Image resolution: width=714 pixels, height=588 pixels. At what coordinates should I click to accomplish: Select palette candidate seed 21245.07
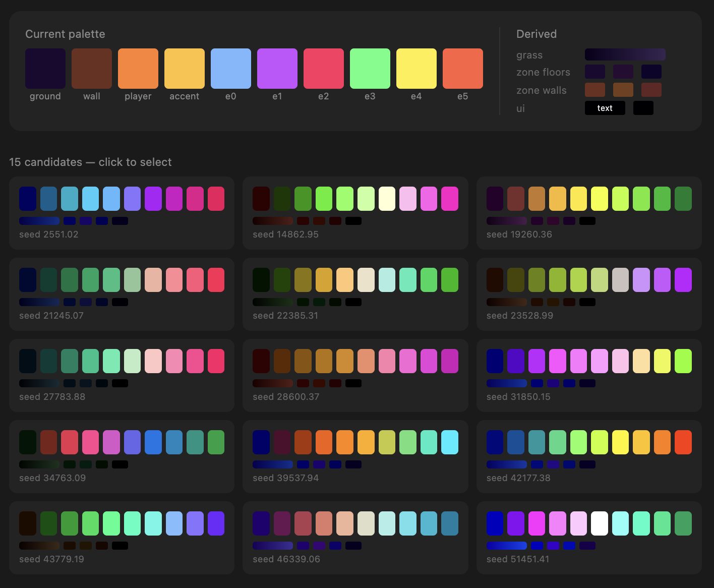pyautogui.click(x=122, y=294)
